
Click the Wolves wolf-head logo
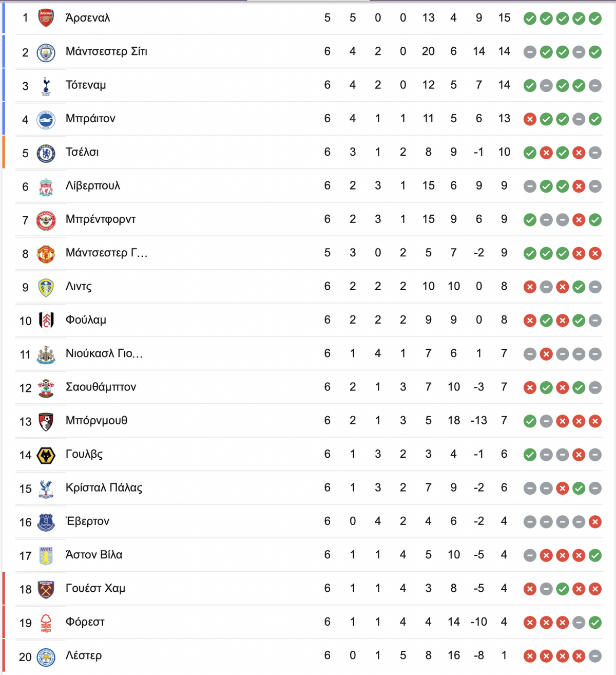(x=46, y=455)
